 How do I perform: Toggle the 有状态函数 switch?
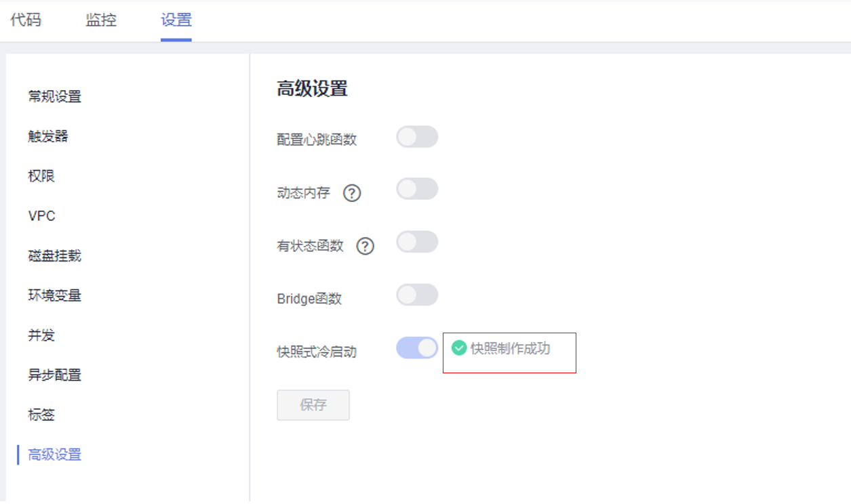417,242
